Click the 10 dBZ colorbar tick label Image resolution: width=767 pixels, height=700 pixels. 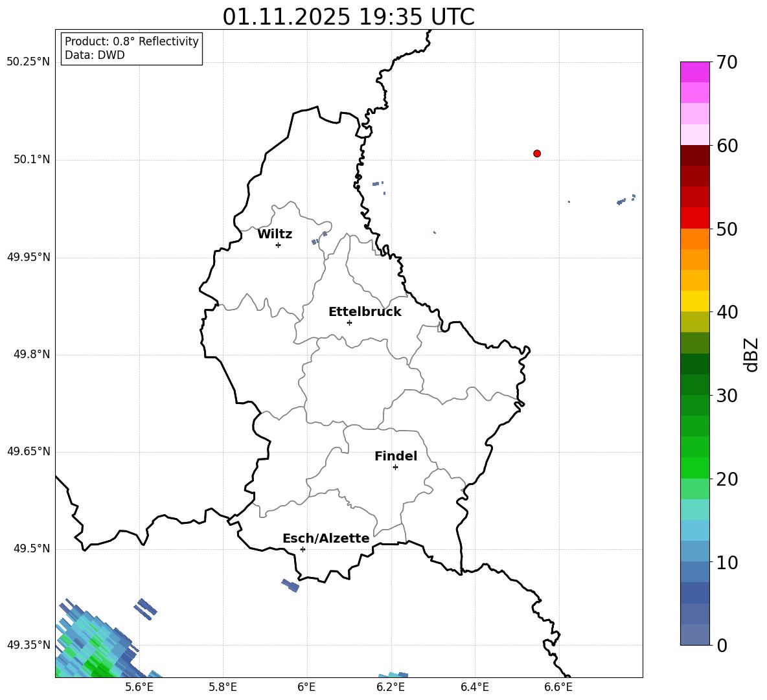tap(727, 562)
